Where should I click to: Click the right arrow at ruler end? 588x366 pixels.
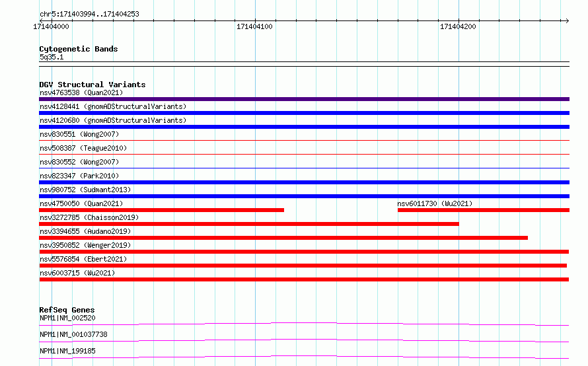[x=567, y=20]
